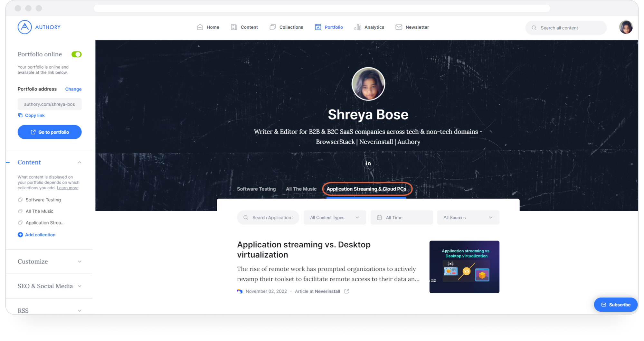
Task: Click the Search Application input field
Action: tap(268, 218)
